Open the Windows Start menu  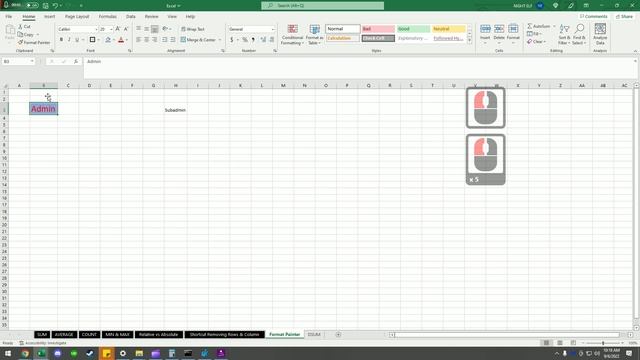pos(8,353)
